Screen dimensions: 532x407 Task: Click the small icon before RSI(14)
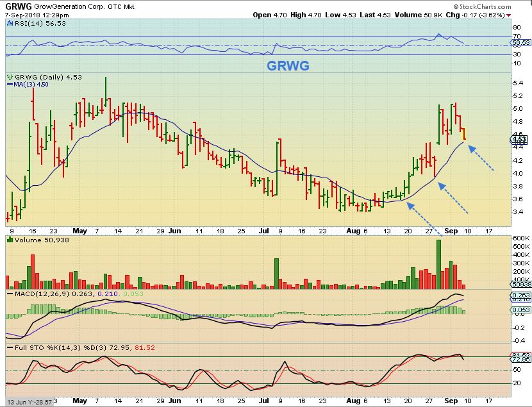point(10,23)
